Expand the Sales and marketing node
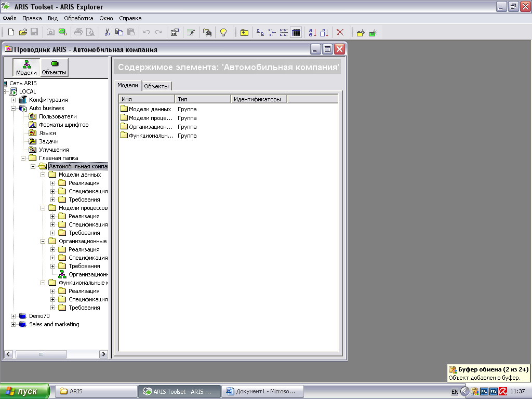The image size is (532, 399). point(13,324)
